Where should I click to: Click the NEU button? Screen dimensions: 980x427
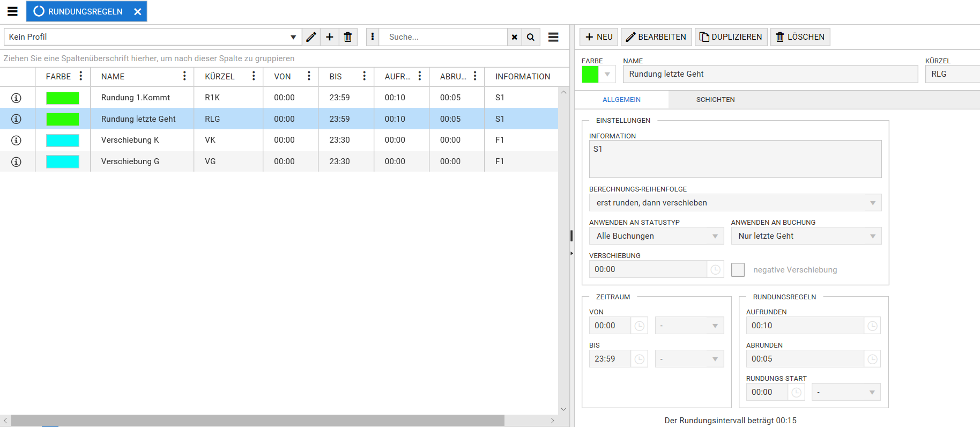tap(599, 37)
